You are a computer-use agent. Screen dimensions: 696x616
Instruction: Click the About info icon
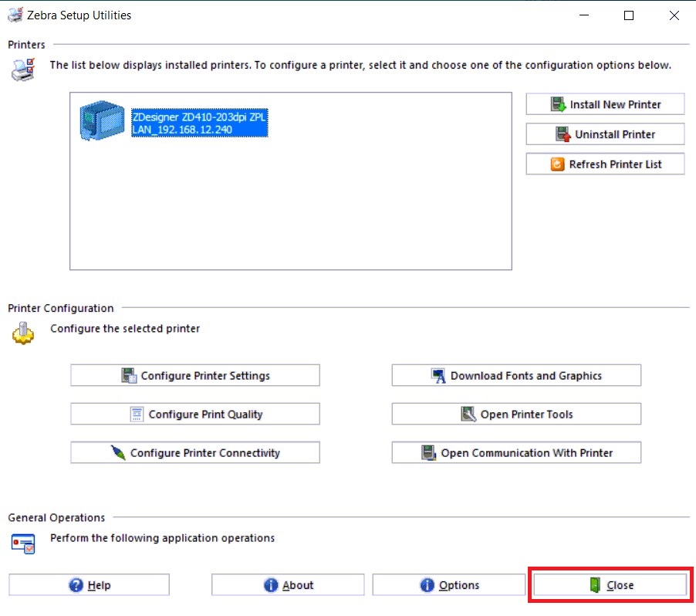271,585
